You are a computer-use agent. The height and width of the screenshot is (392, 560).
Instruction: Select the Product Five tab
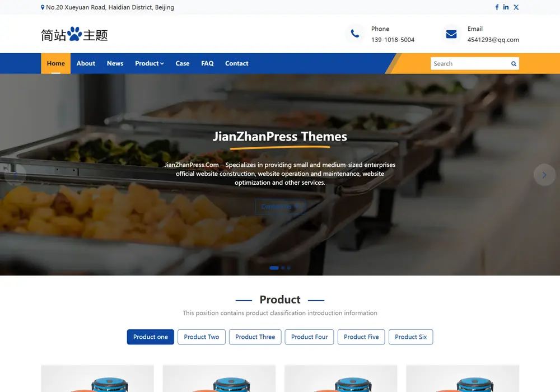pyautogui.click(x=361, y=337)
